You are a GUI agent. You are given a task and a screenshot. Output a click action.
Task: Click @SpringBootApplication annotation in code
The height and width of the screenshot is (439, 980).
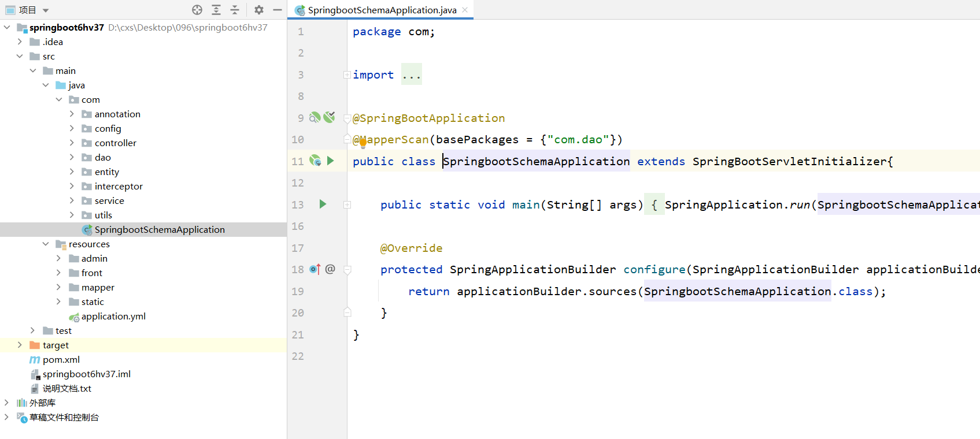click(428, 118)
